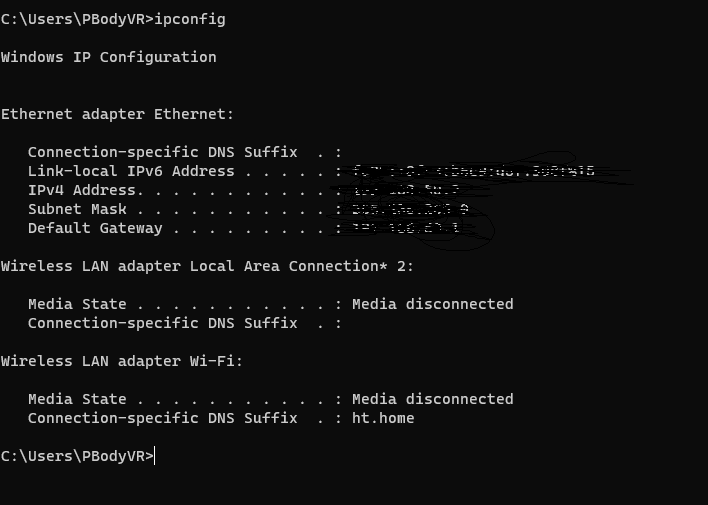
Task: Click the Ethernet Connection-specific DNS Suffix label
Action: [162, 152]
